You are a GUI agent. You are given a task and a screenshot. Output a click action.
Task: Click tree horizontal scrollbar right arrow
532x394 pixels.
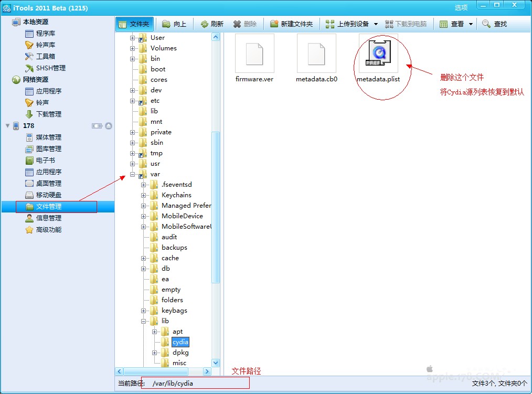[x=207, y=371]
